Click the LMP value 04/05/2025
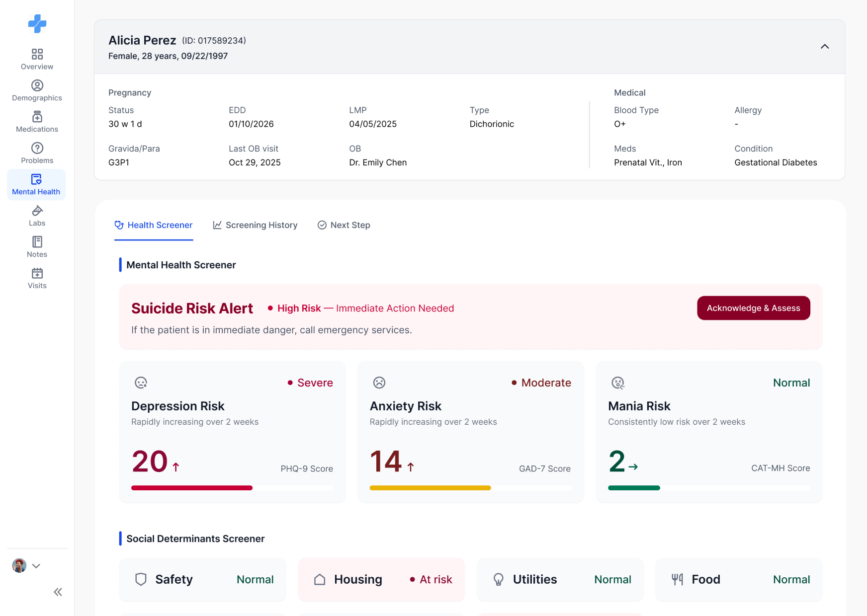 click(373, 124)
